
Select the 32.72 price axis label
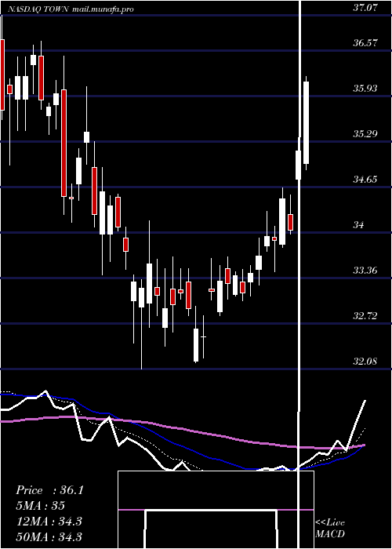click(365, 316)
